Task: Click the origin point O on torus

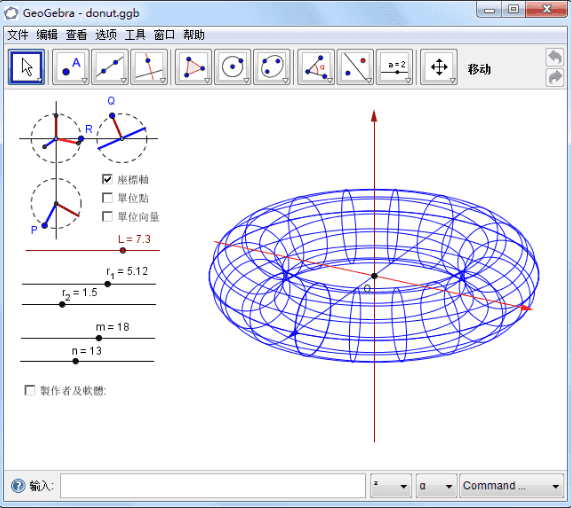Action: pyautogui.click(x=374, y=276)
